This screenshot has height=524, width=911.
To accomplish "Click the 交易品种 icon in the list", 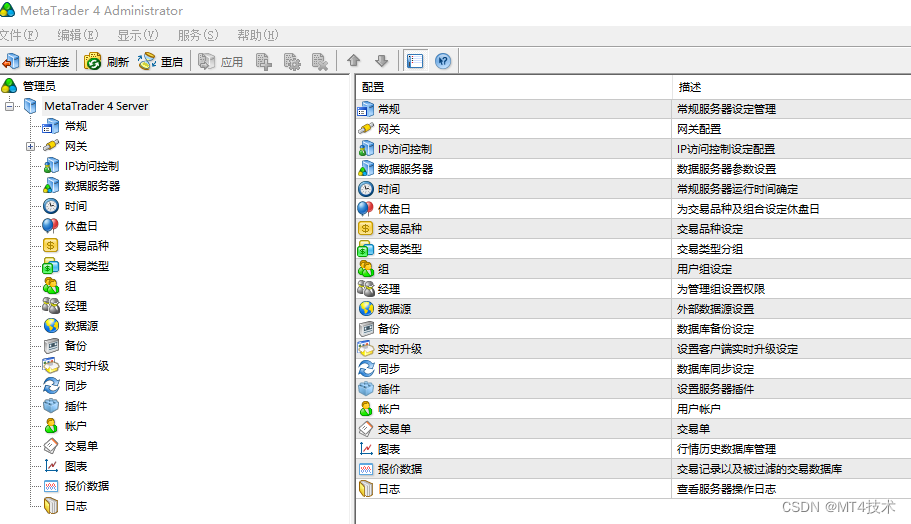I will 366,229.
